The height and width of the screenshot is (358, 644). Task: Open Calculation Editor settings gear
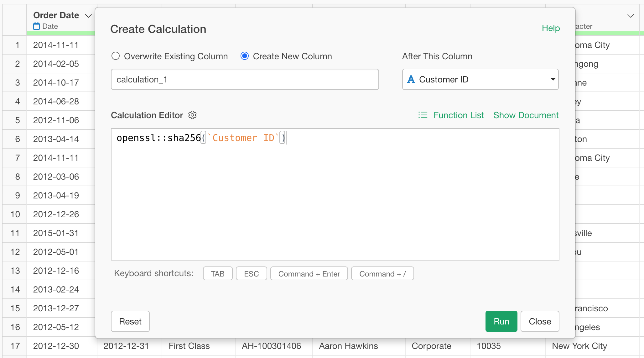192,115
